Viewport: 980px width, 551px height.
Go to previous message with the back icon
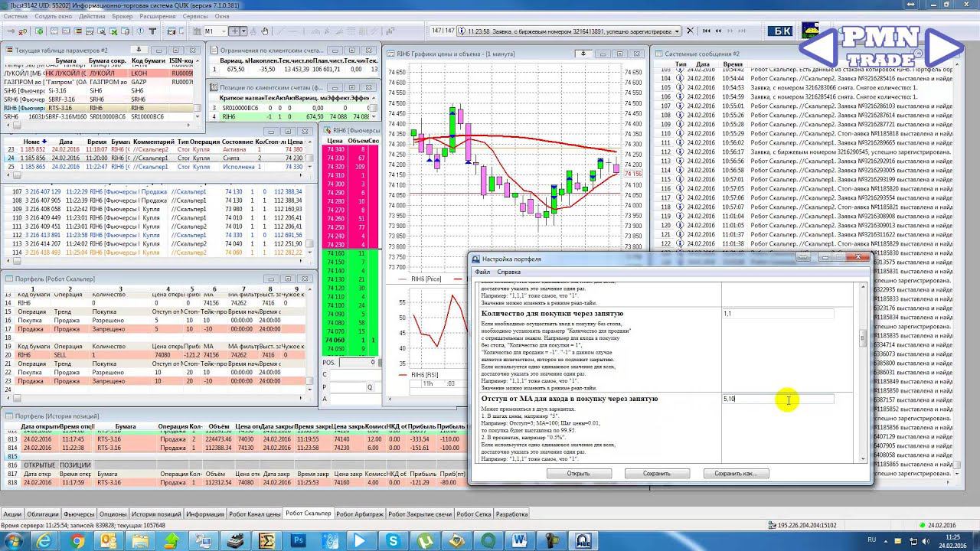(717, 31)
